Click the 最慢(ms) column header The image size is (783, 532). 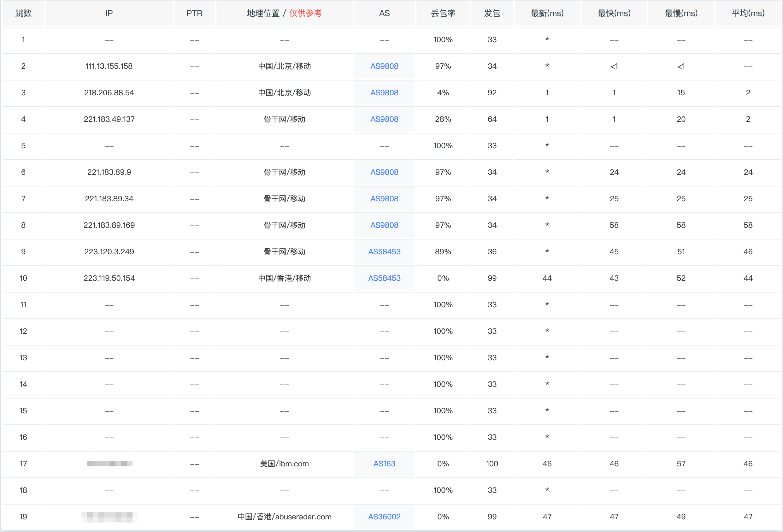tap(681, 13)
